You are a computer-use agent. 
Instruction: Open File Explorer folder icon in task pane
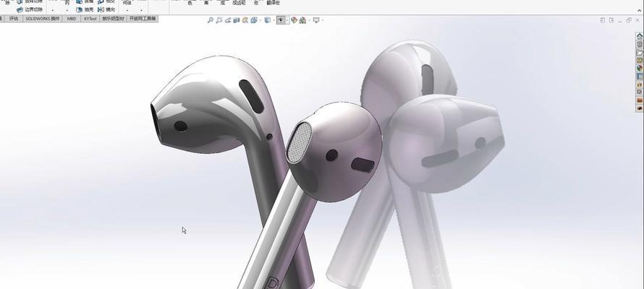click(640, 53)
